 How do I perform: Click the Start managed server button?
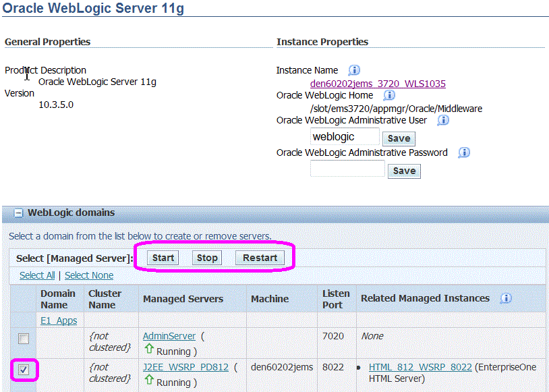(163, 258)
